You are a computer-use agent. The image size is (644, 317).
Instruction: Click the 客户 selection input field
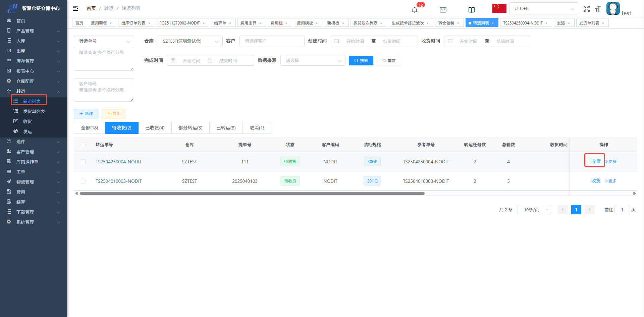click(x=272, y=41)
